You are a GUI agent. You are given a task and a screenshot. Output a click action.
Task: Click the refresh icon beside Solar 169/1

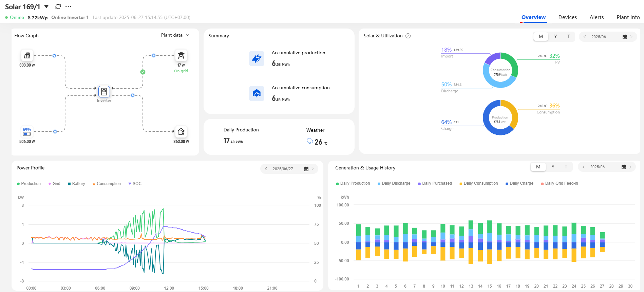tap(58, 7)
